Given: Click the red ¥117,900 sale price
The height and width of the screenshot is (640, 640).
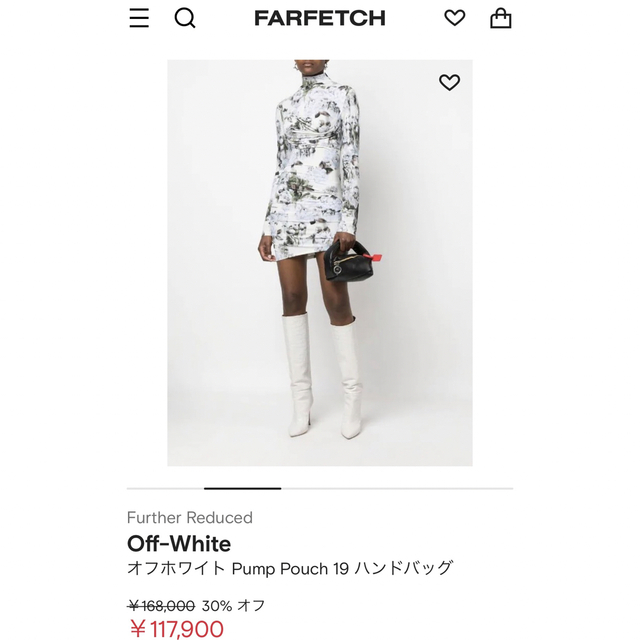Looking at the screenshot, I should point(176,629).
